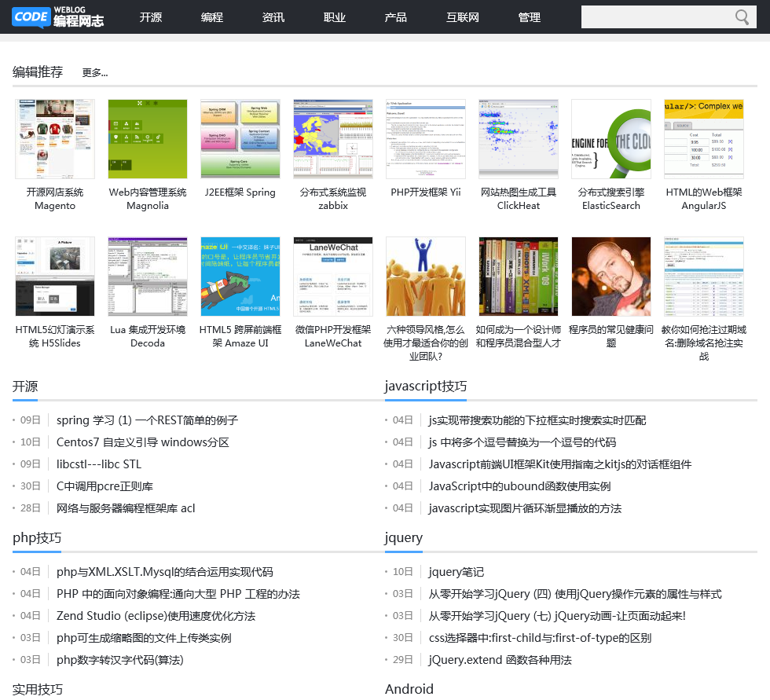Open the Amaze UI rocket thumbnail

pos(240,277)
